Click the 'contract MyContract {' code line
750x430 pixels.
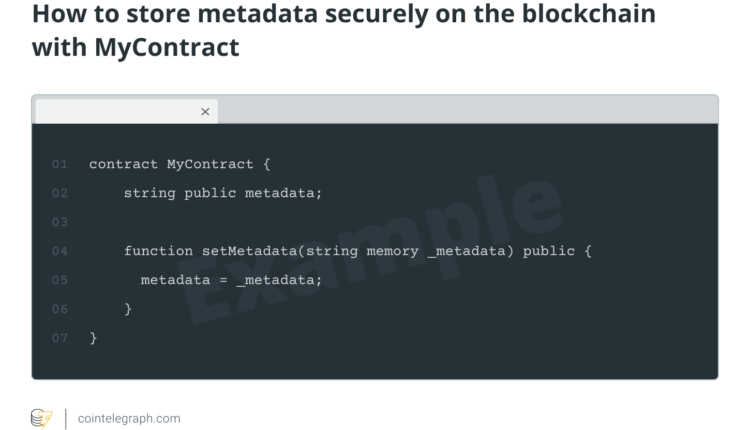coord(180,164)
